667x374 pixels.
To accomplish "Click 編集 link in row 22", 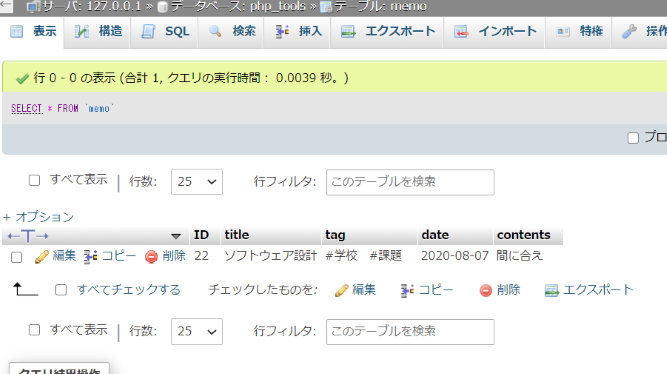I will (64, 256).
